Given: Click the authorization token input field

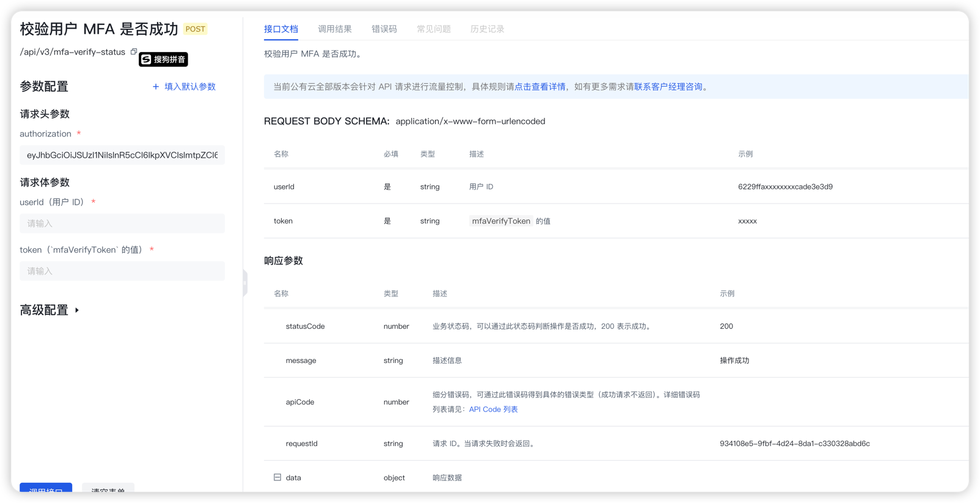Looking at the screenshot, I should click(x=122, y=155).
